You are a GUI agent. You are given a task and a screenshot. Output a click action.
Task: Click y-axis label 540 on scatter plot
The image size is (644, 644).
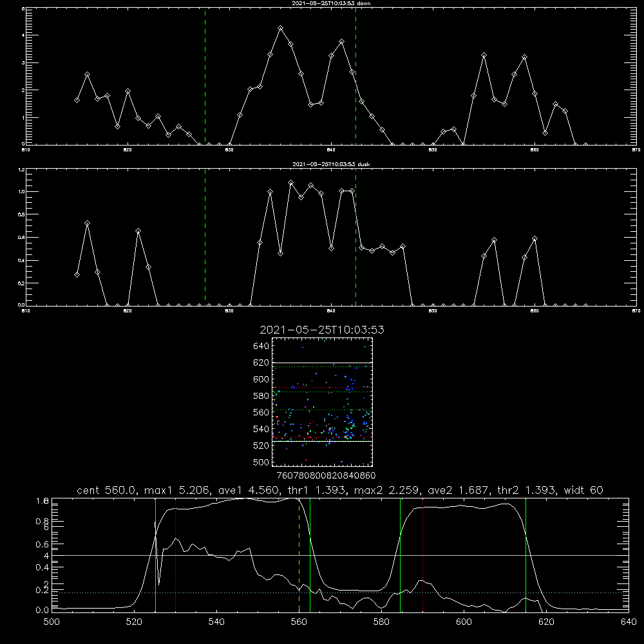click(261, 429)
